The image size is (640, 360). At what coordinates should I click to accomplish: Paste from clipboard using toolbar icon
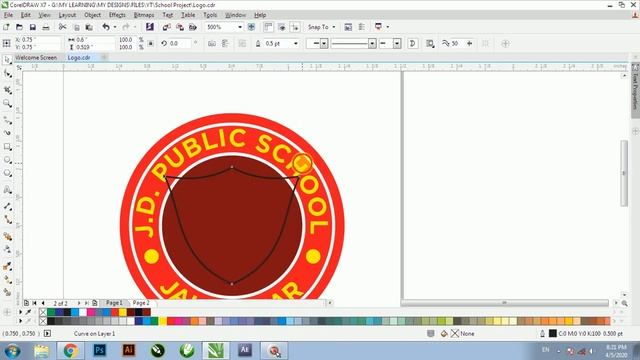[x=89, y=27]
